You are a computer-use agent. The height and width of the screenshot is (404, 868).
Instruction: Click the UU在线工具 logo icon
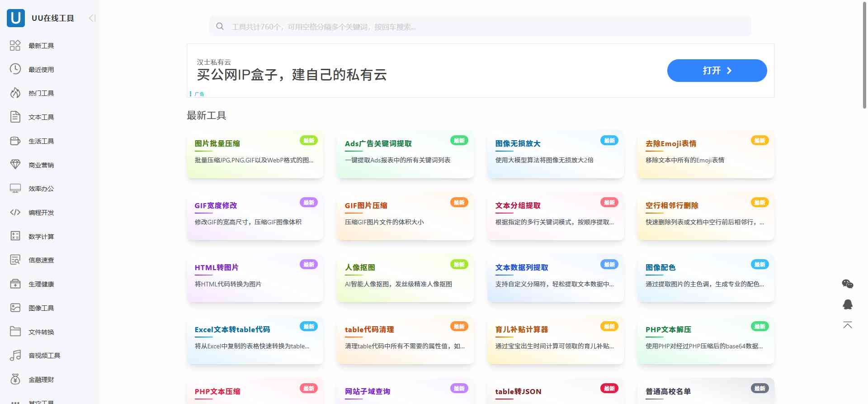[x=16, y=18]
